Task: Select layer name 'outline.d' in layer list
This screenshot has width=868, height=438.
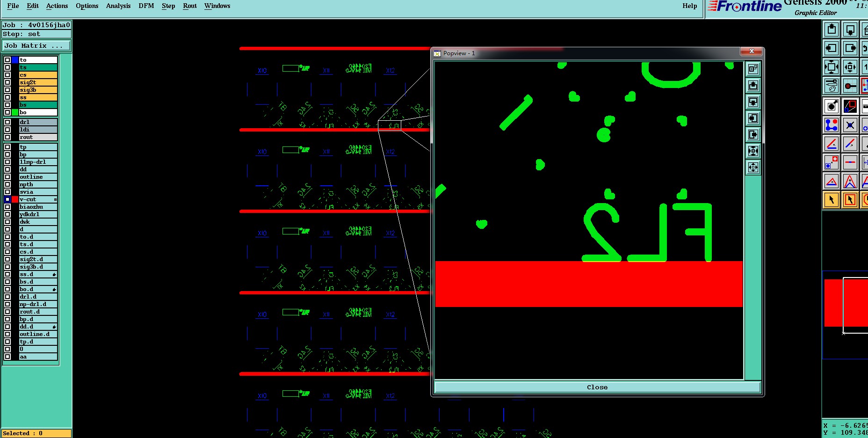Action: pyautogui.click(x=38, y=334)
